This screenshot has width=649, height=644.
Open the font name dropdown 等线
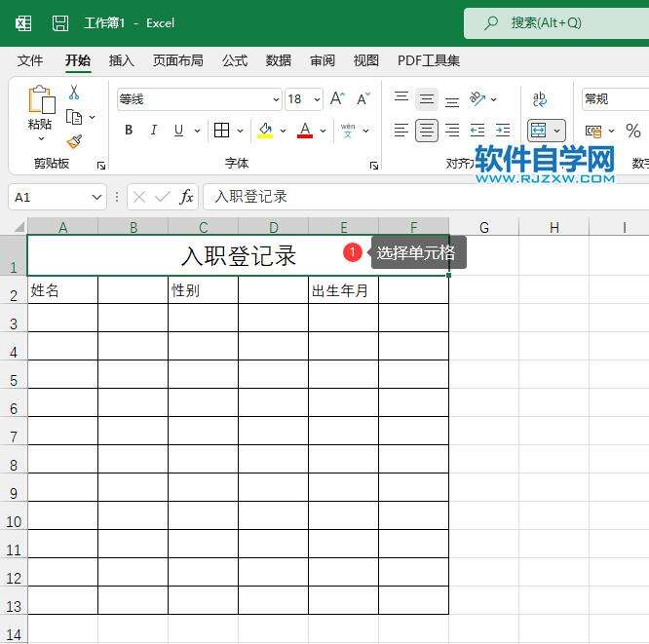tap(276, 99)
